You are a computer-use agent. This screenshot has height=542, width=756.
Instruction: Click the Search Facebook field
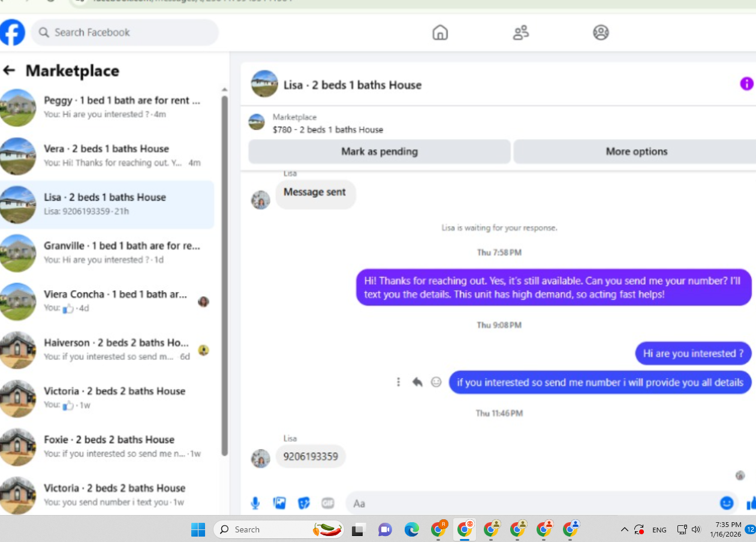pyautogui.click(x=125, y=32)
